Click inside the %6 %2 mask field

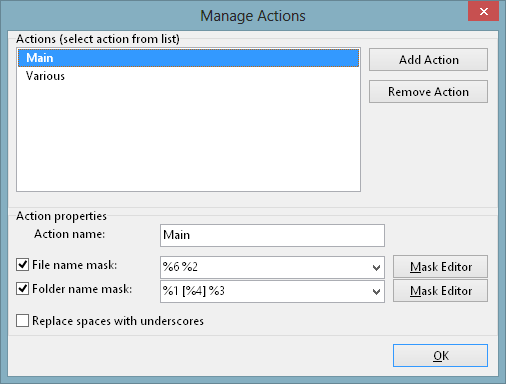[x=265, y=267]
